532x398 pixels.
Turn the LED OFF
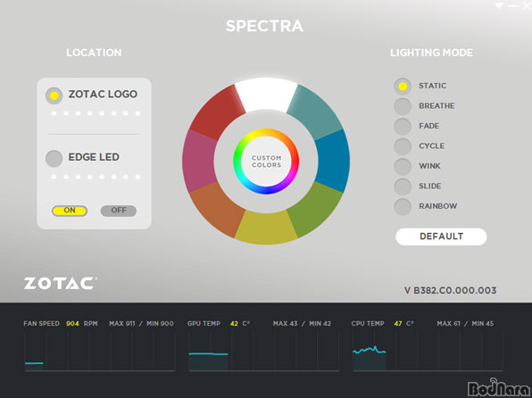pos(119,211)
